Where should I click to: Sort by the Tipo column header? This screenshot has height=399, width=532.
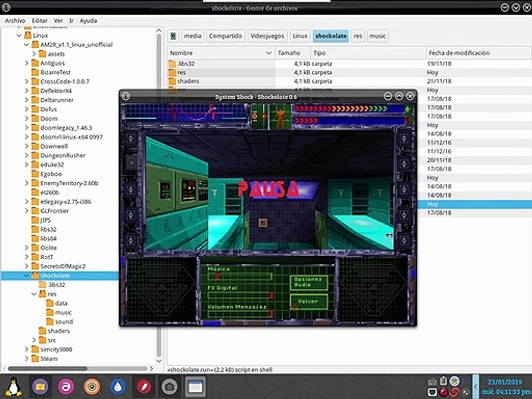pyautogui.click(x=368, y=53)
